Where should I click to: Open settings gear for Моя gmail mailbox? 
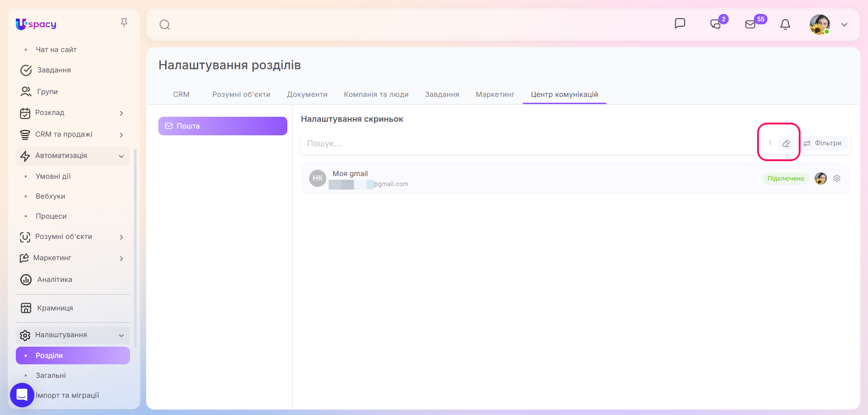coord(837,178)
